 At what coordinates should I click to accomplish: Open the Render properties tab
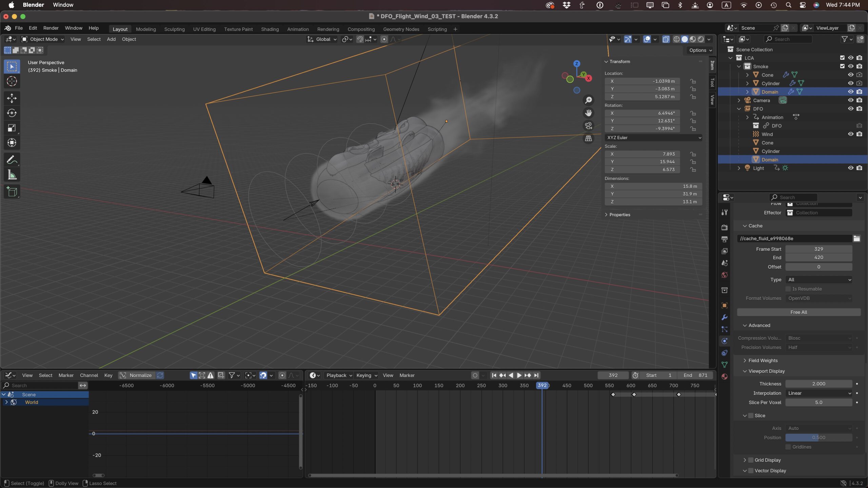(x=724, y=227)
